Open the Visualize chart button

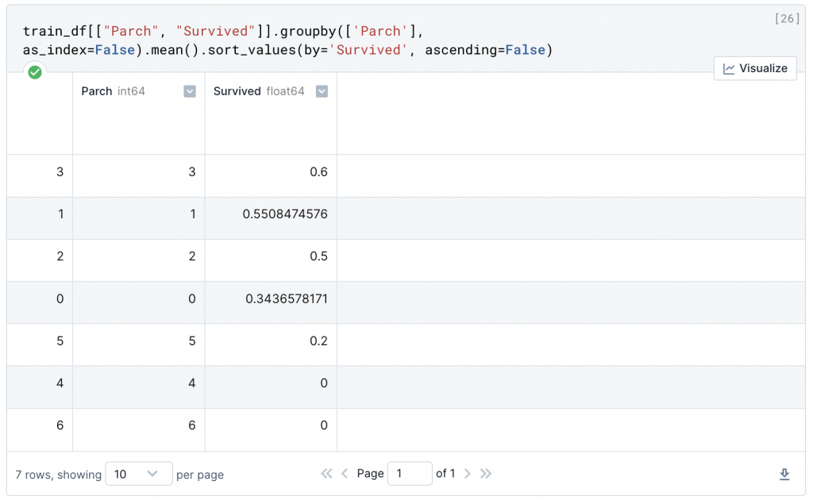click(755, 68)
